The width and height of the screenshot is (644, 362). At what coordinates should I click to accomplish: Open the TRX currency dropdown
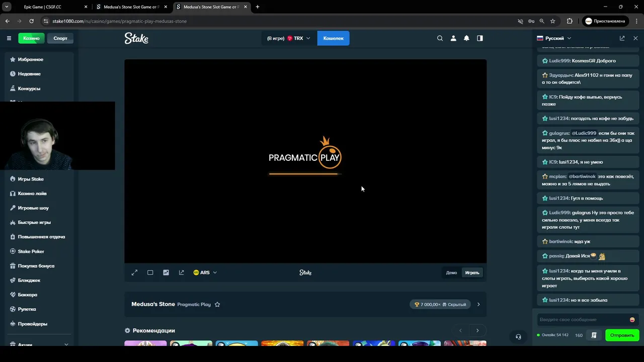pyautogui.click(x=289, y=38)
